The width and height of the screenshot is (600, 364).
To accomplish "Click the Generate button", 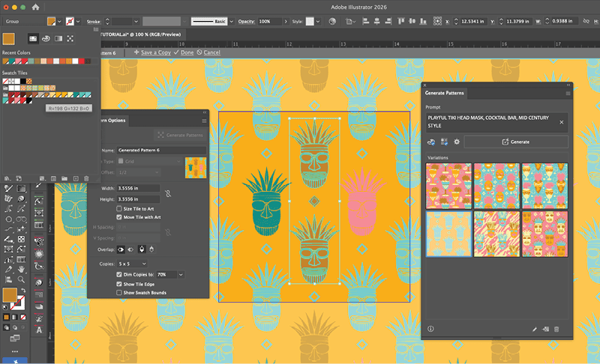I will pos(515,142).
